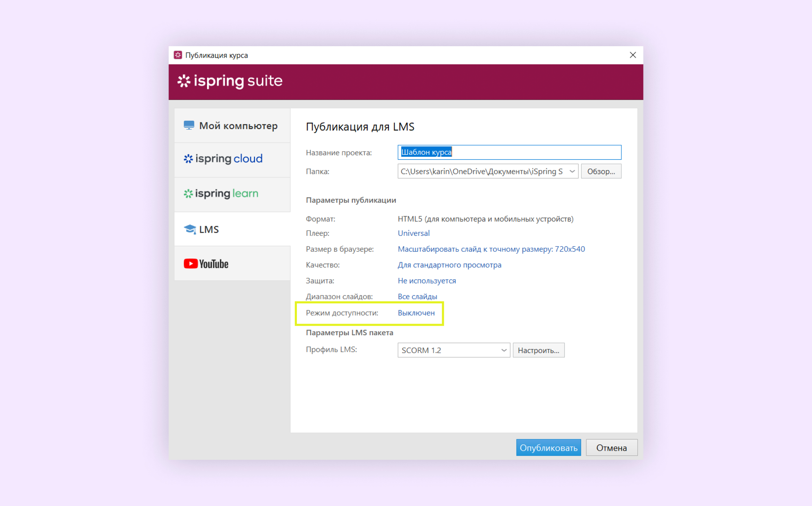Open the iSpring Learn tab
Image resolution: width=812 pixels, height=506 pixels.
(232, 194)
